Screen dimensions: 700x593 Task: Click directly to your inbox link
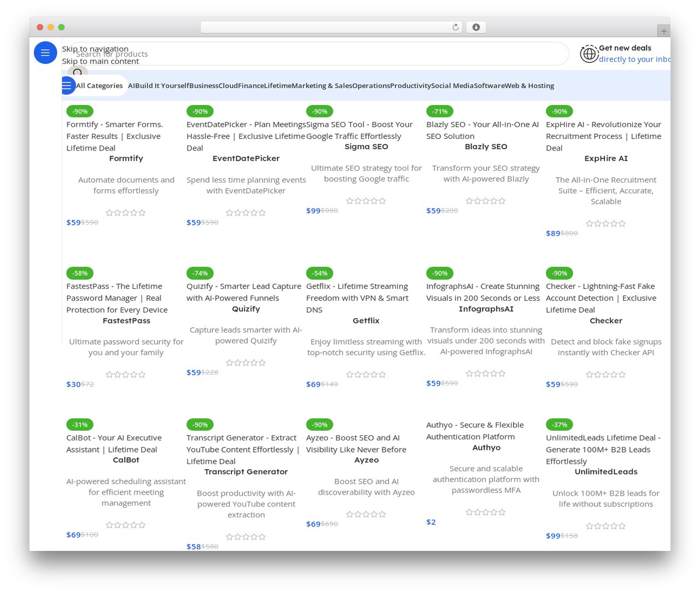[x=634, y=59]
